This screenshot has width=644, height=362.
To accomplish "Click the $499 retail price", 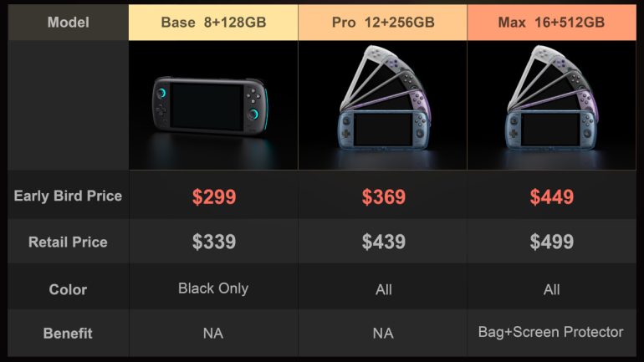I will pyautogui.click(x=552, y=242).
